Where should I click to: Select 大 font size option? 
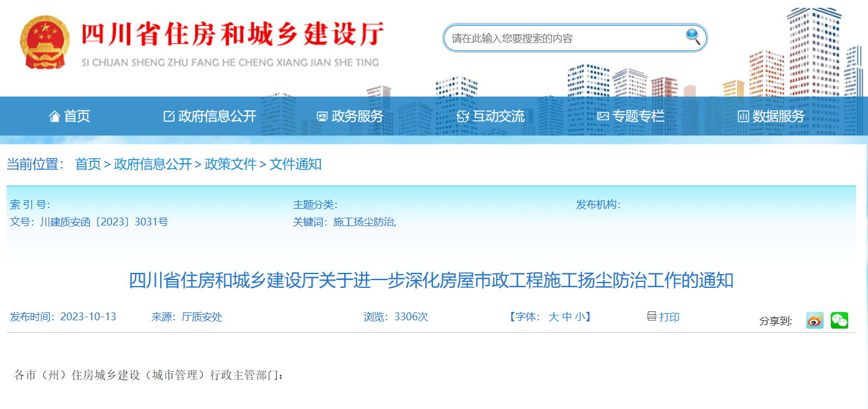point(554,317)
